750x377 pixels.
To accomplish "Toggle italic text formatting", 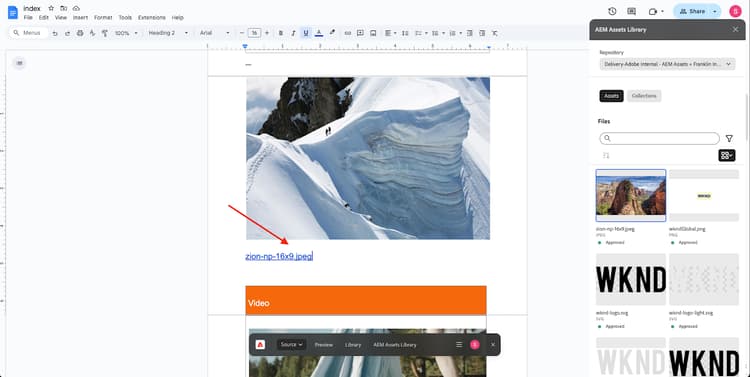I will click(x=293, y=33).
